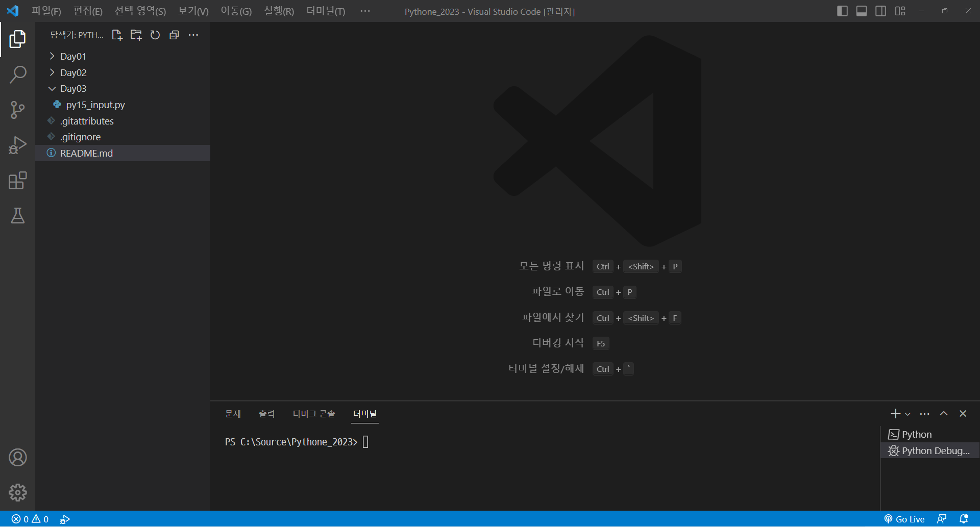Switch to the 디버그 콘솔 tab
Screen dimensions: 980x527
(x=314, y=414)
